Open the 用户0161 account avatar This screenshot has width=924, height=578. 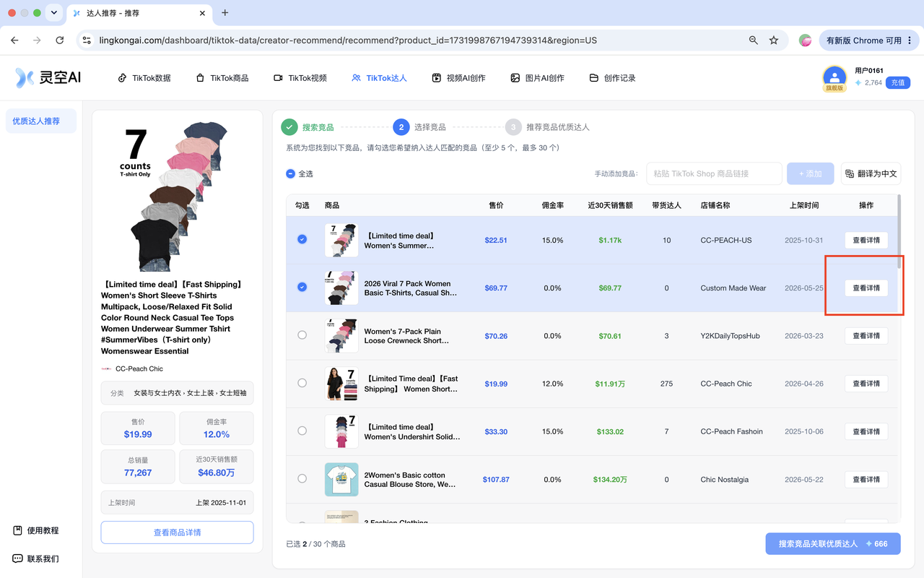pyautogui.click(x=834, y=77)
